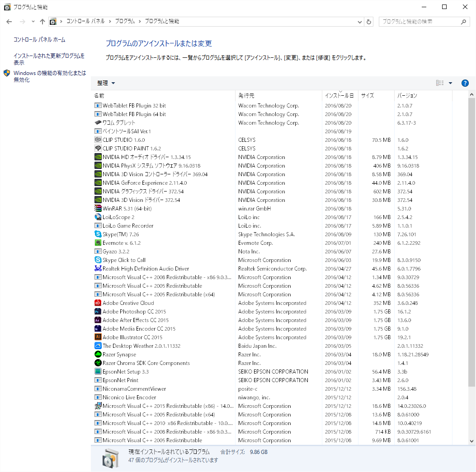Select NVIDIA グラフィックス ドライバー 372.54 entry
The width and height of the screenshot is (476, 472).
[272, 192]
